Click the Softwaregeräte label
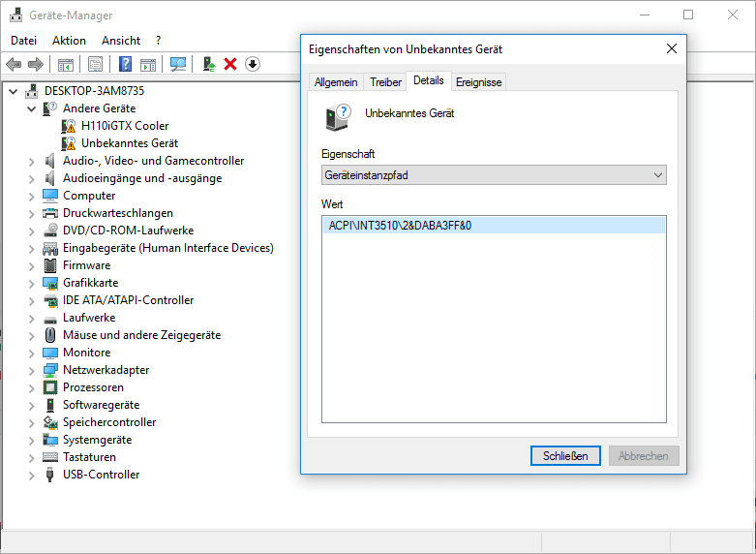 tap(102, 405)
